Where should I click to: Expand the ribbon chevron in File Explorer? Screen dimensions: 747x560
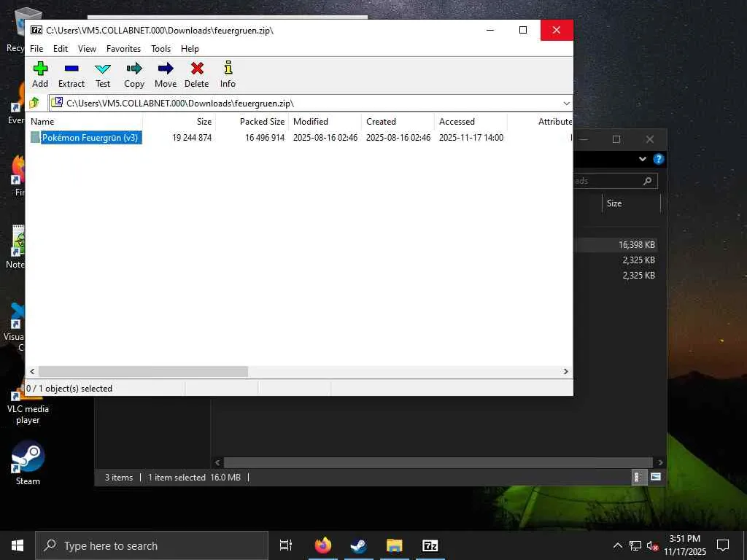click(642, 159)
